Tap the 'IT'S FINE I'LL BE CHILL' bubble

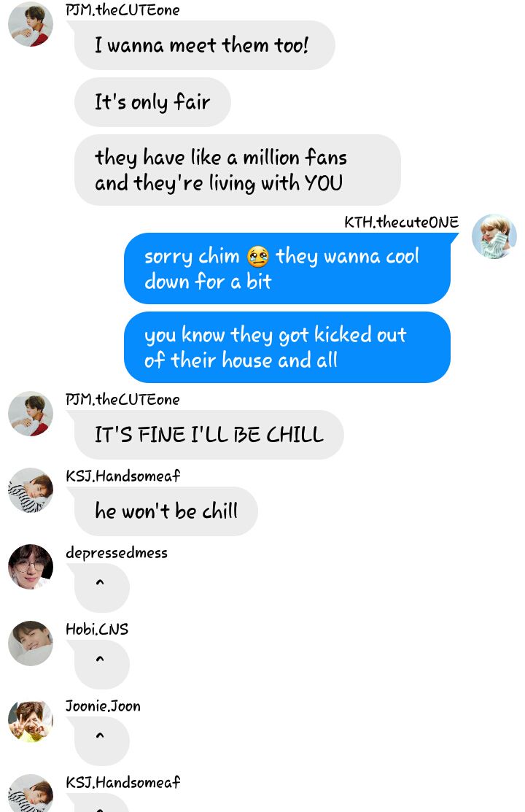[x=209, y=435]
